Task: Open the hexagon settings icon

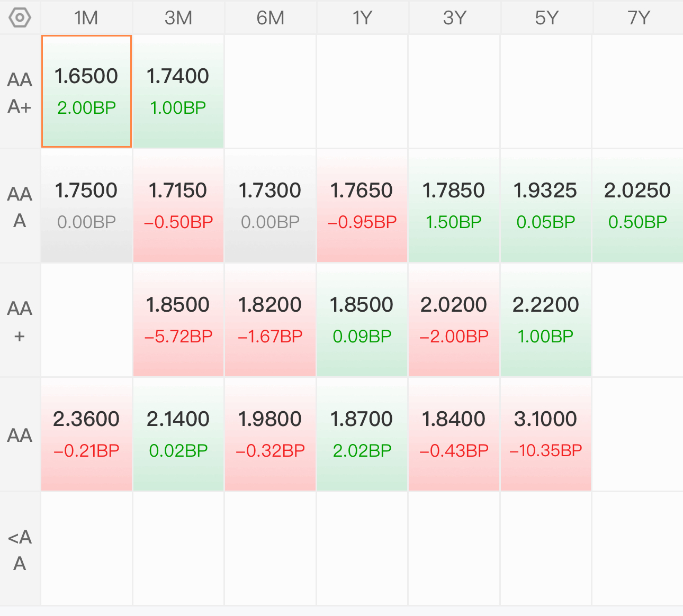Action: tap(20, 18)
